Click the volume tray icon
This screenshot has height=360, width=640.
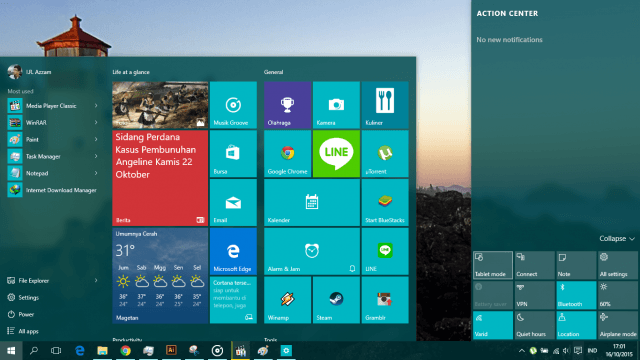[566, 351]
